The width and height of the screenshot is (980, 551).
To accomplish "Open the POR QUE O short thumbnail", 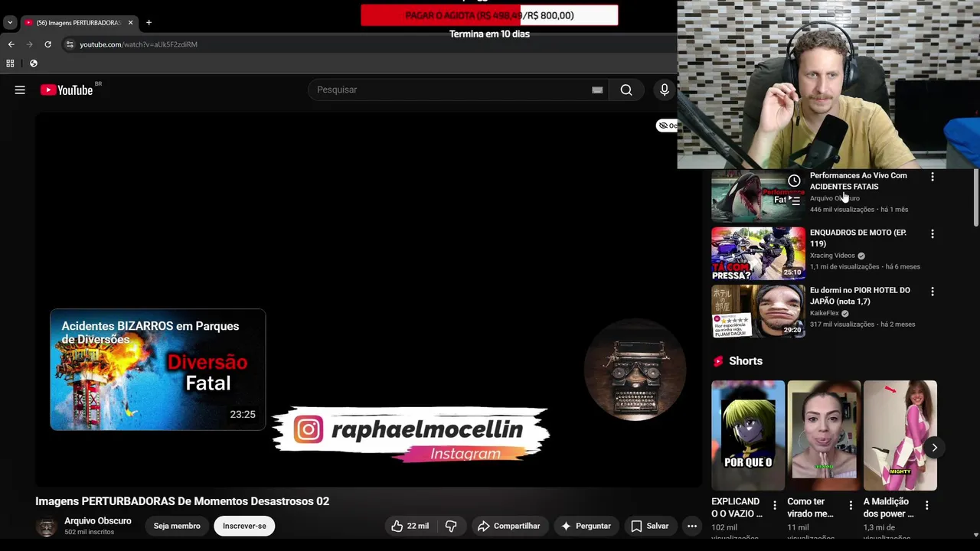I will coord(748,435).
